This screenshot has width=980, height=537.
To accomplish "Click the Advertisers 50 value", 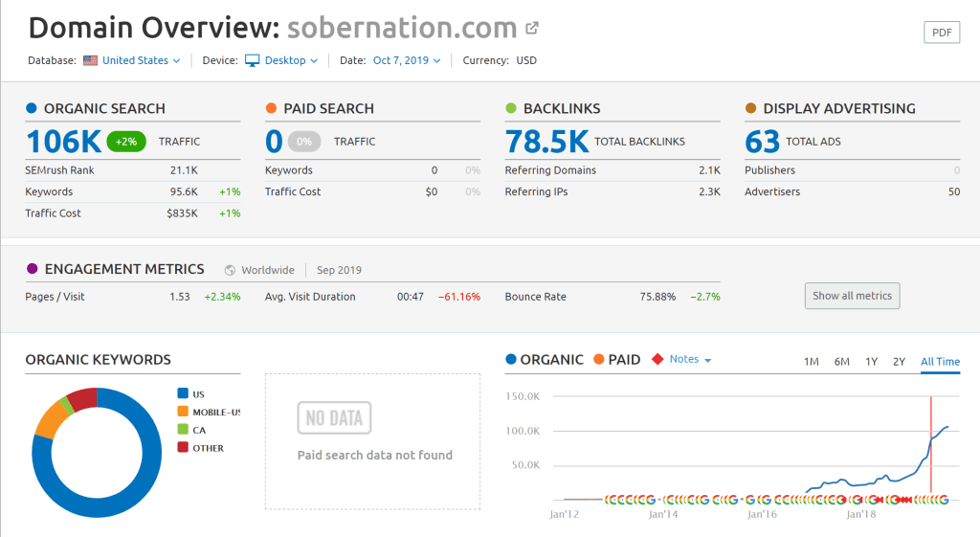I will [x=954, y=191].
